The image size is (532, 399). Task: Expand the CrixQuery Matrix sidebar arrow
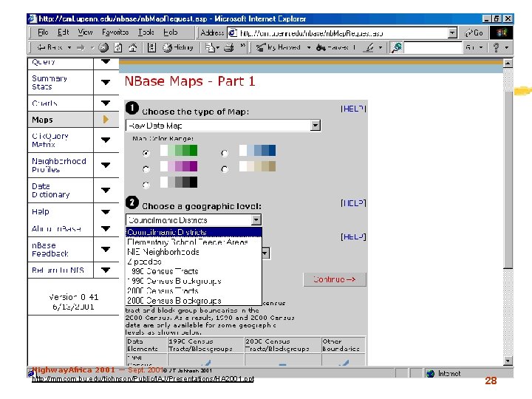click(106, 140)
